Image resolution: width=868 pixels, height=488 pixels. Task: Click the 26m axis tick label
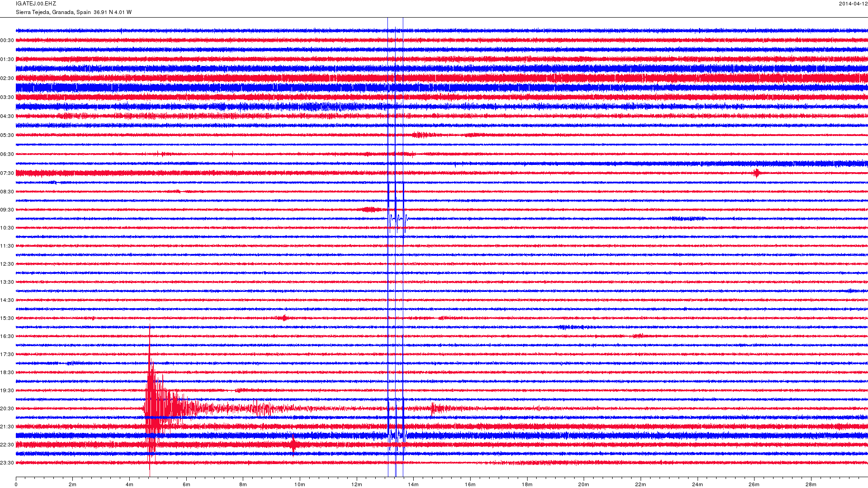click(754, 484)
